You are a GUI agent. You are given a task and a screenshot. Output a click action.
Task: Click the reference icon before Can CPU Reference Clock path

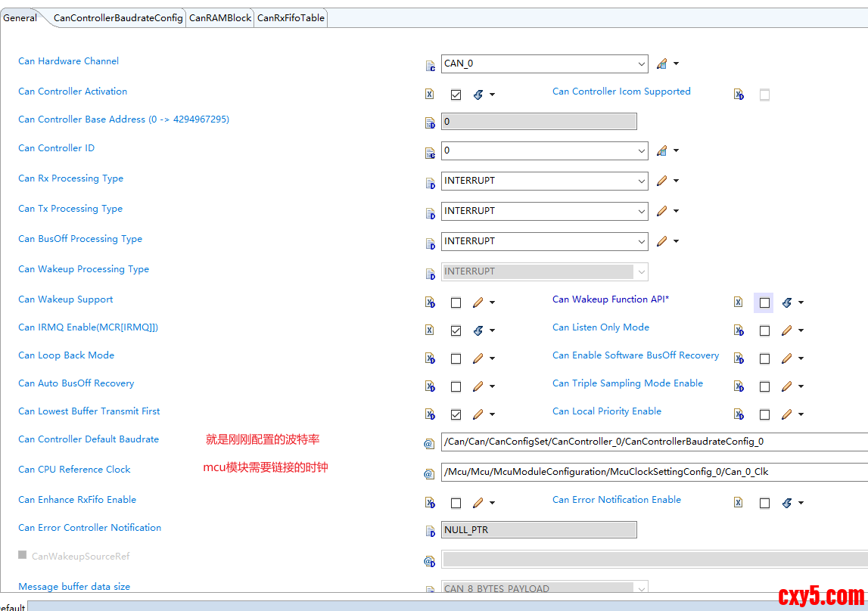[x=429, y=473]
